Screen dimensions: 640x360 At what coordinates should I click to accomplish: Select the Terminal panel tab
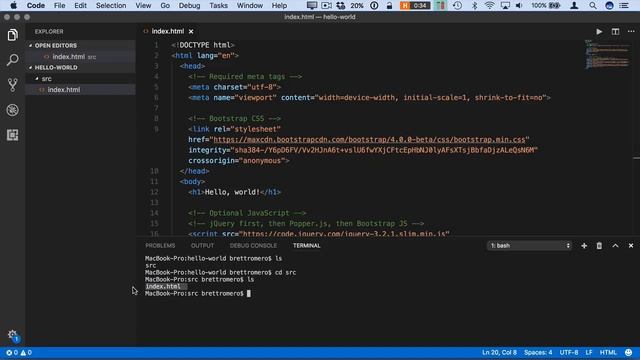click(x=307, y=246)
